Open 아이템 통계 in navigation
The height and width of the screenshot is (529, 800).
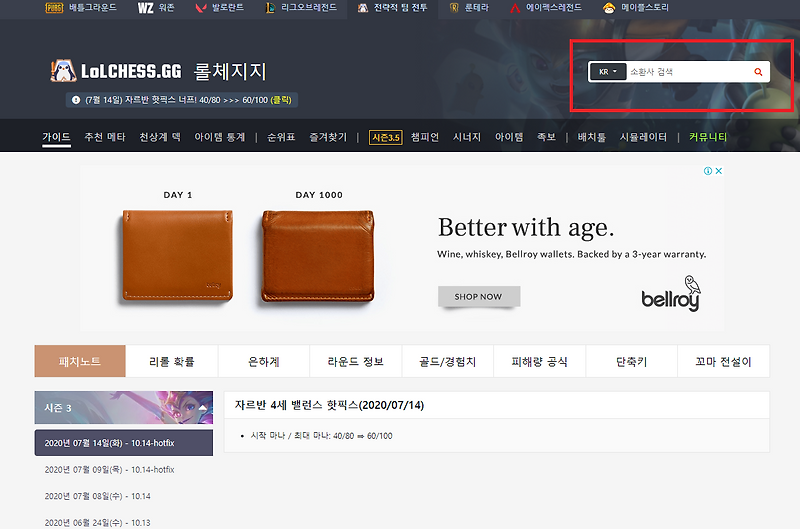220,137
